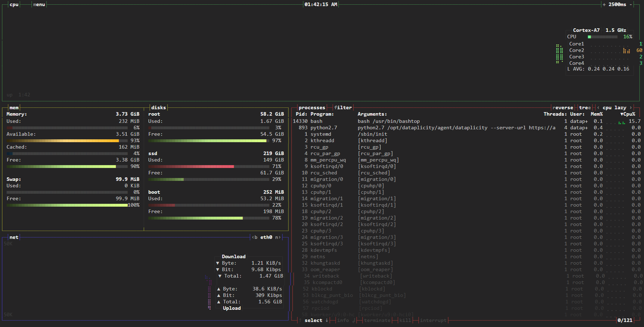Click the 2500ms update interval value
This screenshot has height=327, width=644.
click(617, 5)
